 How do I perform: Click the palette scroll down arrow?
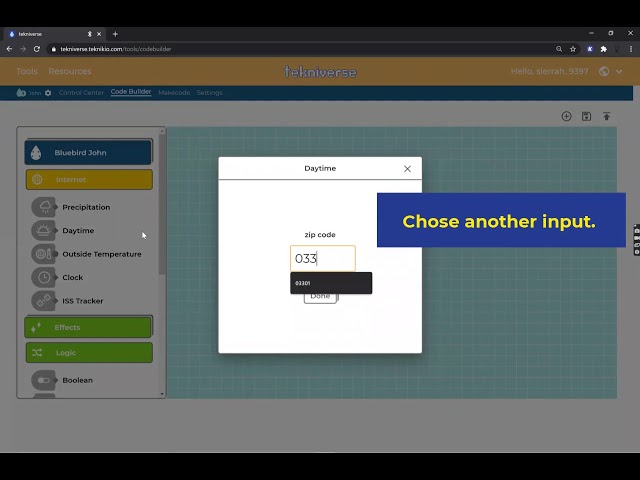[162, 394]
